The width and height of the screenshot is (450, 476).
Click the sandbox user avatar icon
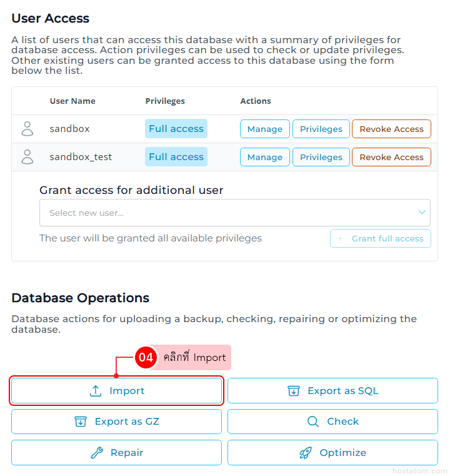click(x=27, y=129)
